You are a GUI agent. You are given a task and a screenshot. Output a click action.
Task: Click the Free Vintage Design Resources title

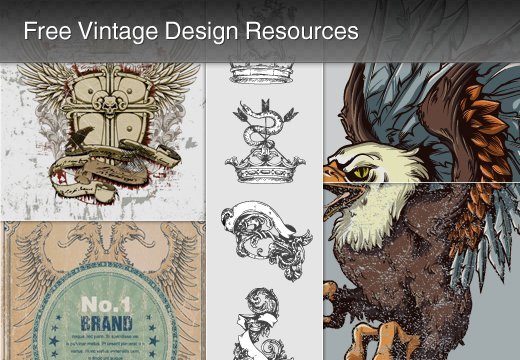coord(191,31)
